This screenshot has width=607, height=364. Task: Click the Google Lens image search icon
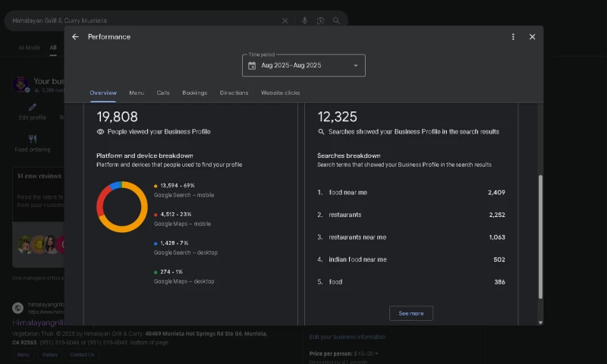(320, 20)
